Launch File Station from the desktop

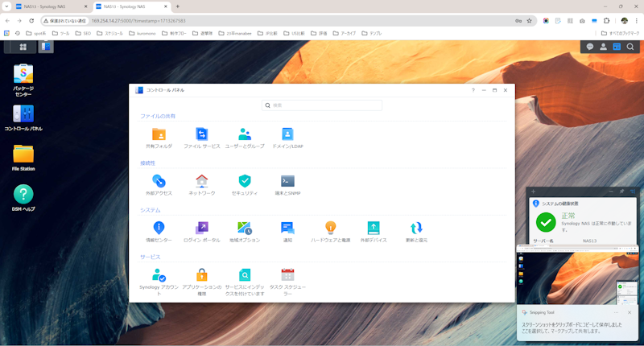[23, 158]
